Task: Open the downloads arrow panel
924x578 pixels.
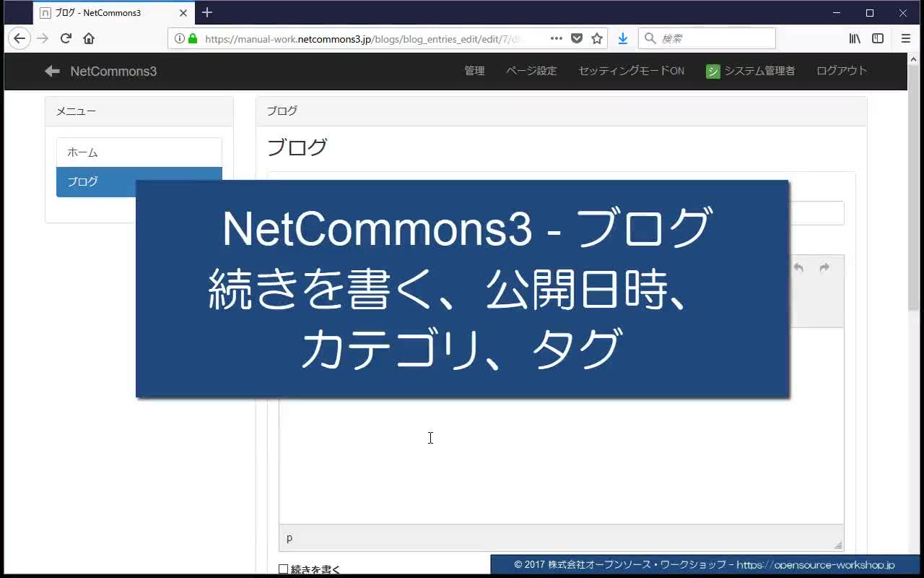Action: [x=623, y=38]
